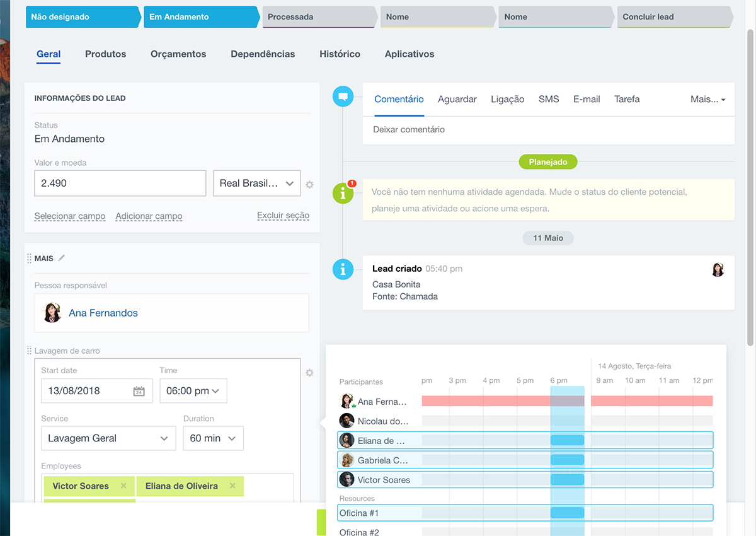Click the Selecionar campo link

tap(70, 216)
